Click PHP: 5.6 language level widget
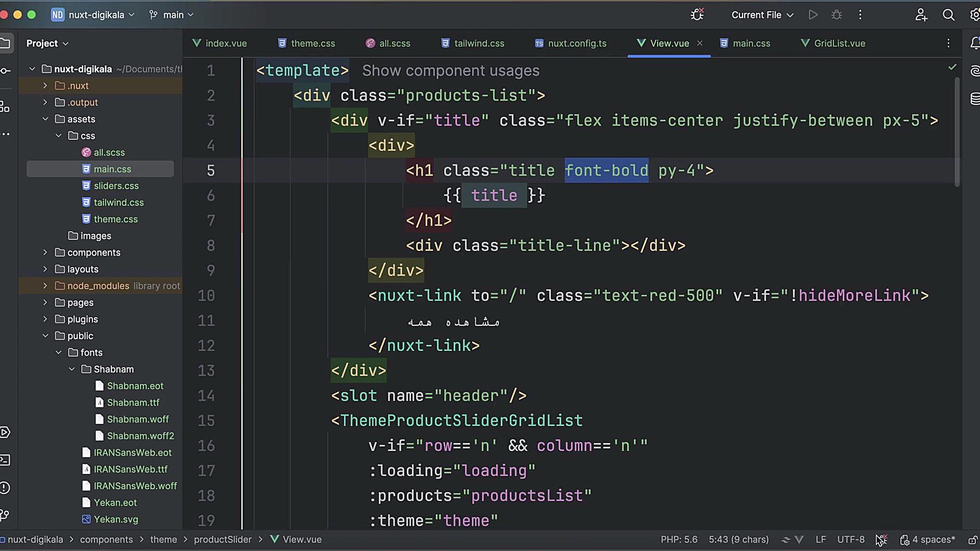The image size is (980, 551). pyautogui.click(x=679, y=540)
